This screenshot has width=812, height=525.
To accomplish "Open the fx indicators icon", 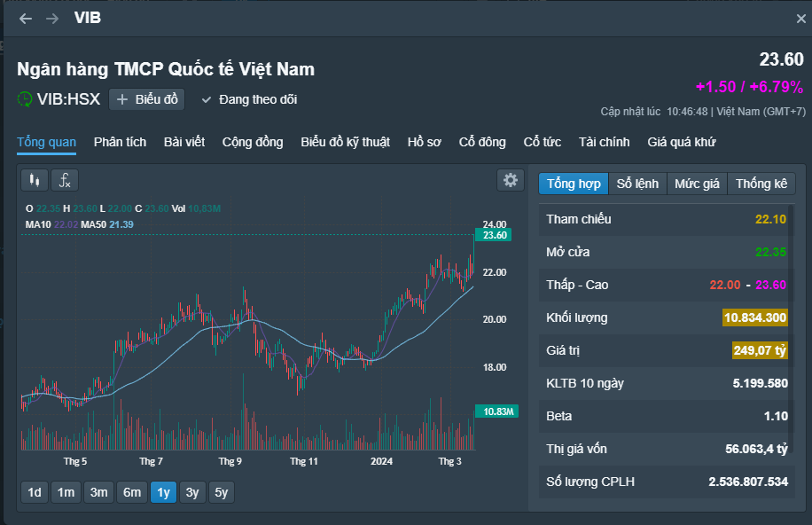I will point(65,180).
